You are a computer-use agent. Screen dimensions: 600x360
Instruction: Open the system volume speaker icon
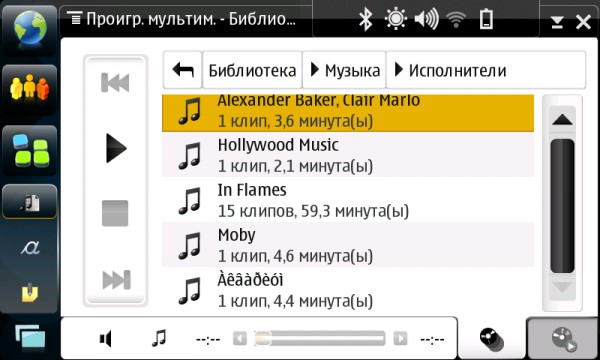(x=427, y=19)
